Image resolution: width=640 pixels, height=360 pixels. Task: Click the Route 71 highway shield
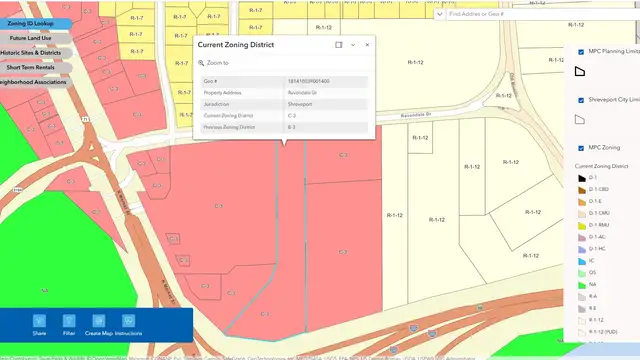[85, 119]
